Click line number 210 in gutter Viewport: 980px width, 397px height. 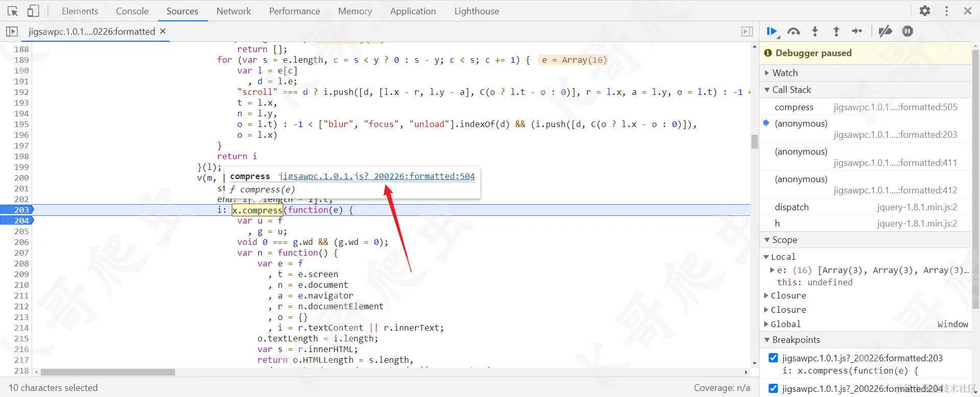[x=21, y=285]
